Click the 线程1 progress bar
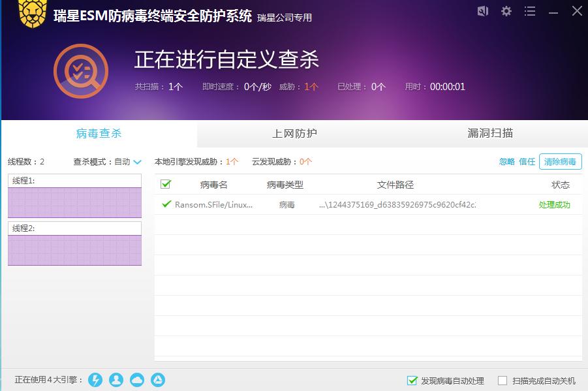 pyautogui.click(x=74, y=204)
